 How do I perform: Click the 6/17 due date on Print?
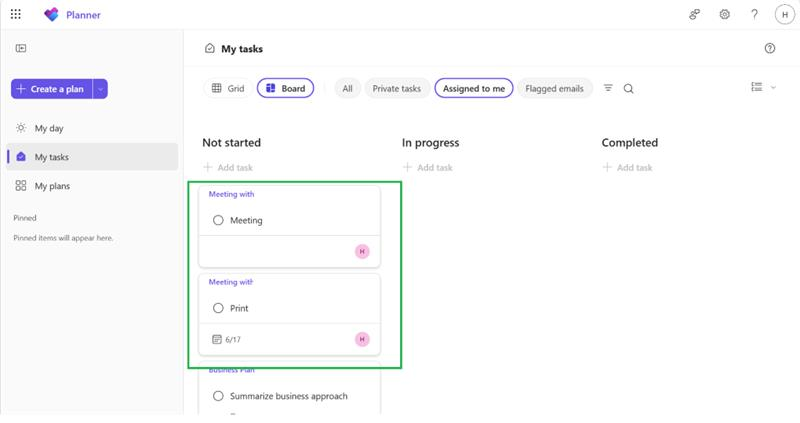233,339
